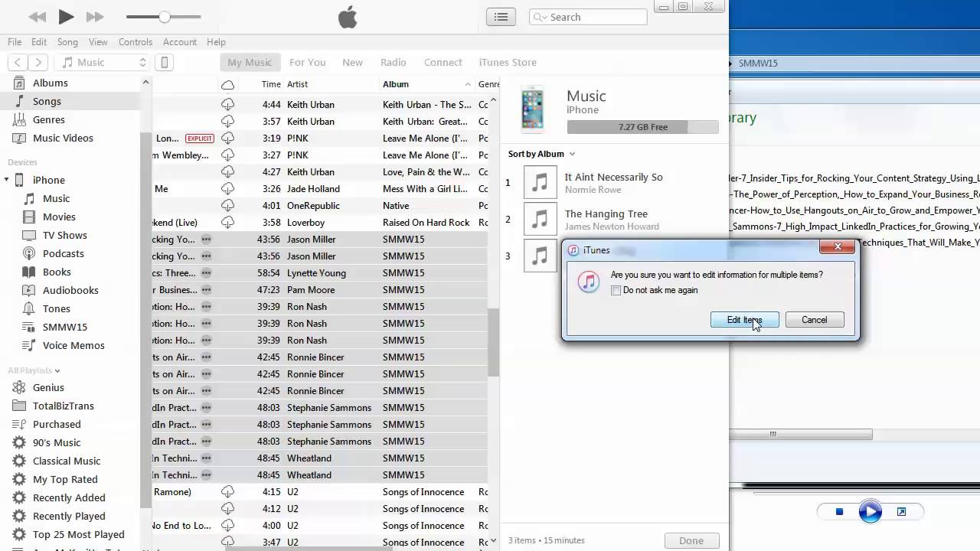Sort by the Time column header

click(x=271, y=84)
